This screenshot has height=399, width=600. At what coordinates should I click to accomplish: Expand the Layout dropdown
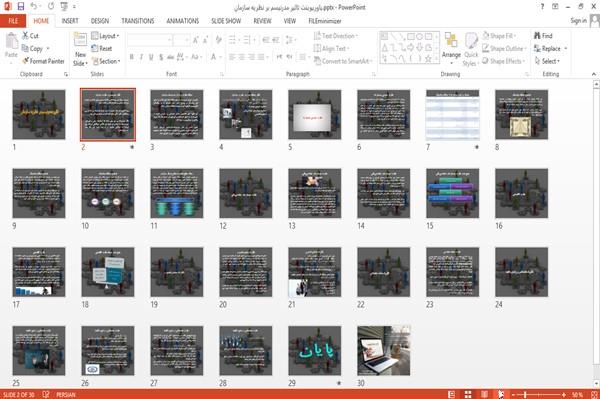click(x=105, y=36)
